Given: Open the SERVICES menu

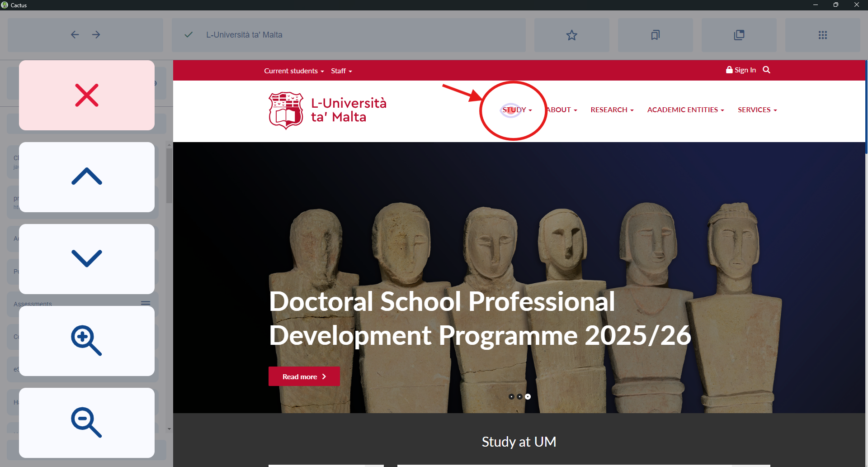Looking at the screenshot, I should [757, 110].
